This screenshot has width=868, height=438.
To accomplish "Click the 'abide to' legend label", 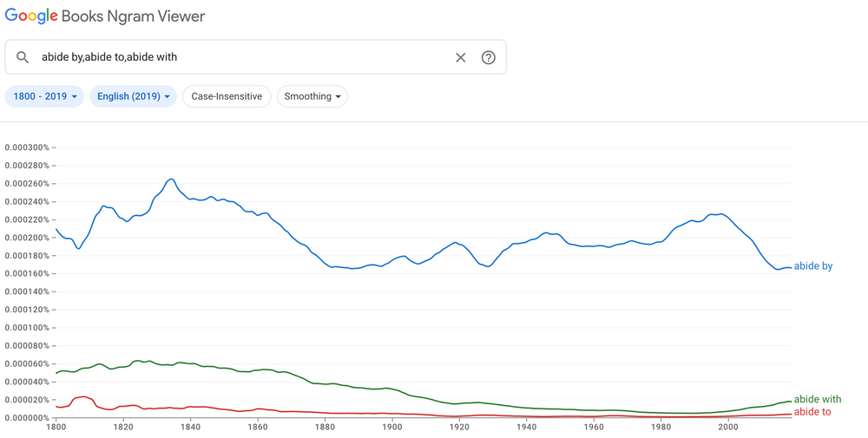I will 812,412.
